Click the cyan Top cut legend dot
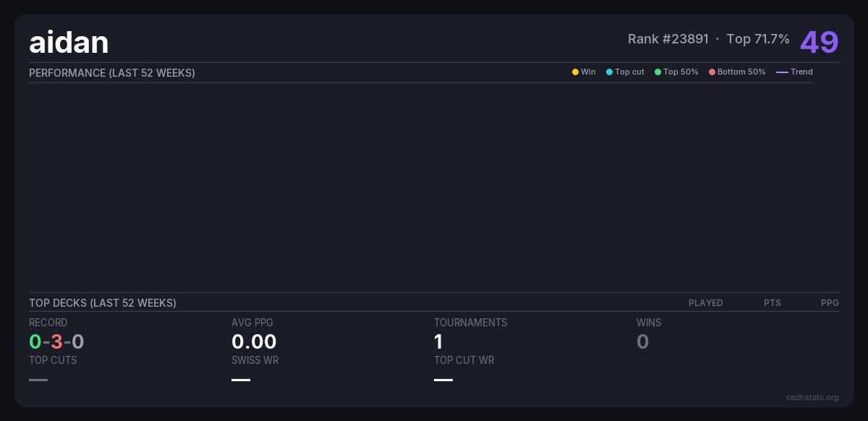868x421 pixels. [609, 72]
